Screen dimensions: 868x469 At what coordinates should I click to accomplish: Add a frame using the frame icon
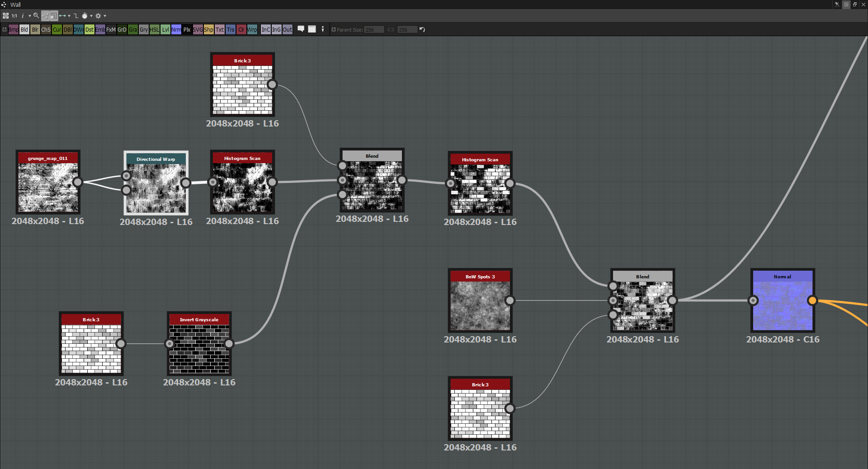312,29
